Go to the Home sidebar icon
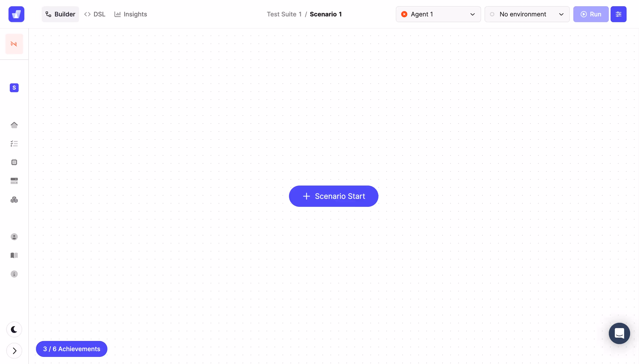The width and height of the screenshot is (639, 364). (x=14, y=125)
